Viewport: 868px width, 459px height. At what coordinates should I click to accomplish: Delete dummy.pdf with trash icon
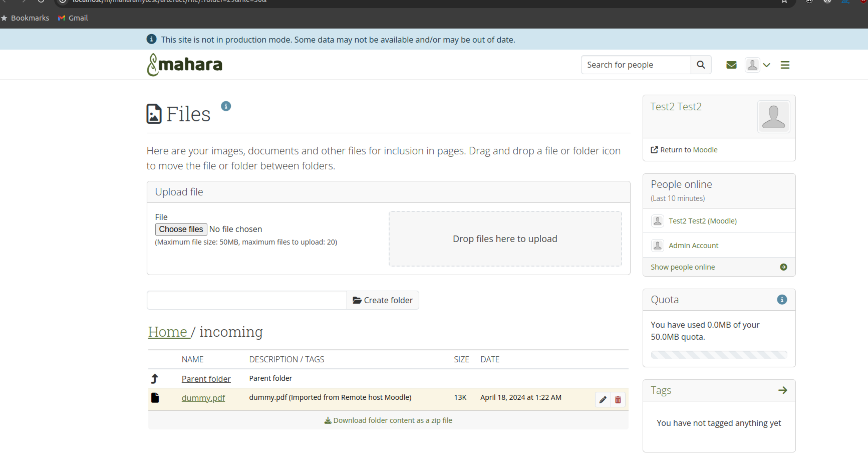coord(618,400)
